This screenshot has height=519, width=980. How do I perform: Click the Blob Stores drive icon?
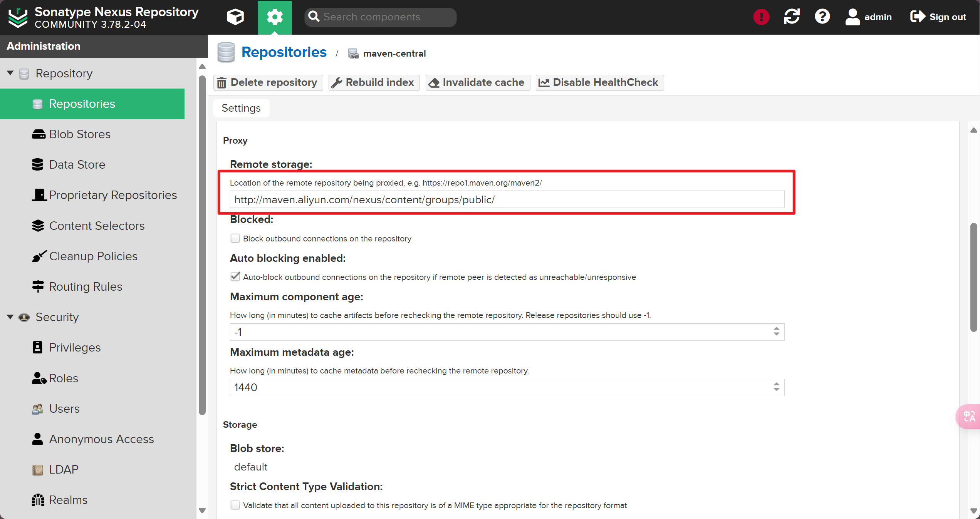click(38, 134)
